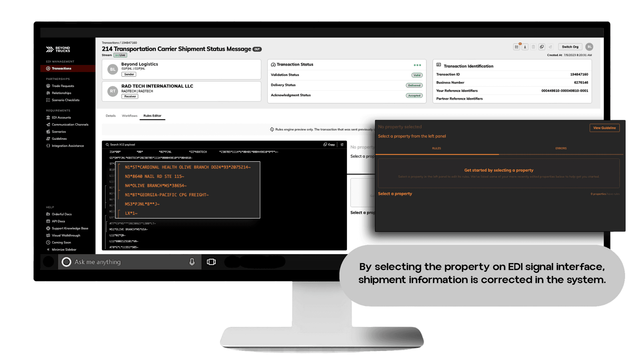Open Trade Requests in sidebar

[x=62, y=85]
